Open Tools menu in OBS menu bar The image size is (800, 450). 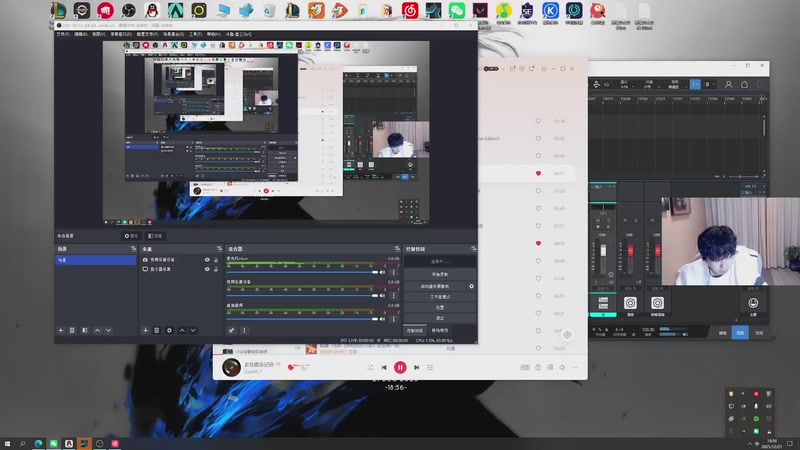pos(195,34)
